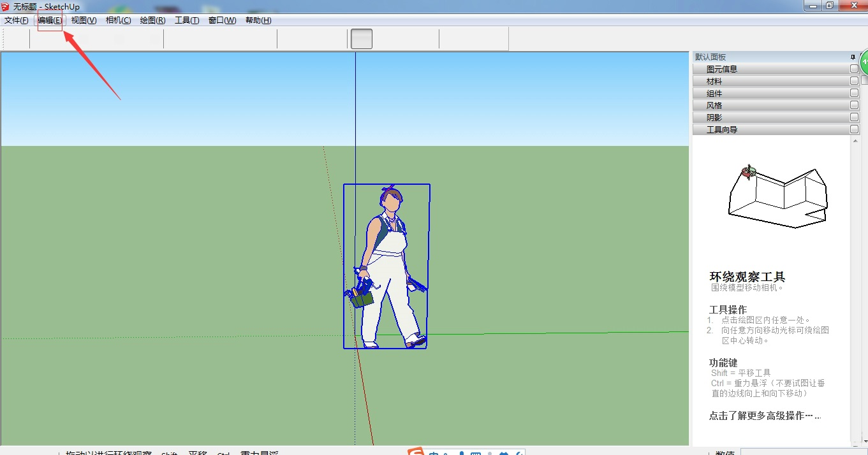Expand the 组件 panel
The image size is (868, 455).
click(776, 94)
